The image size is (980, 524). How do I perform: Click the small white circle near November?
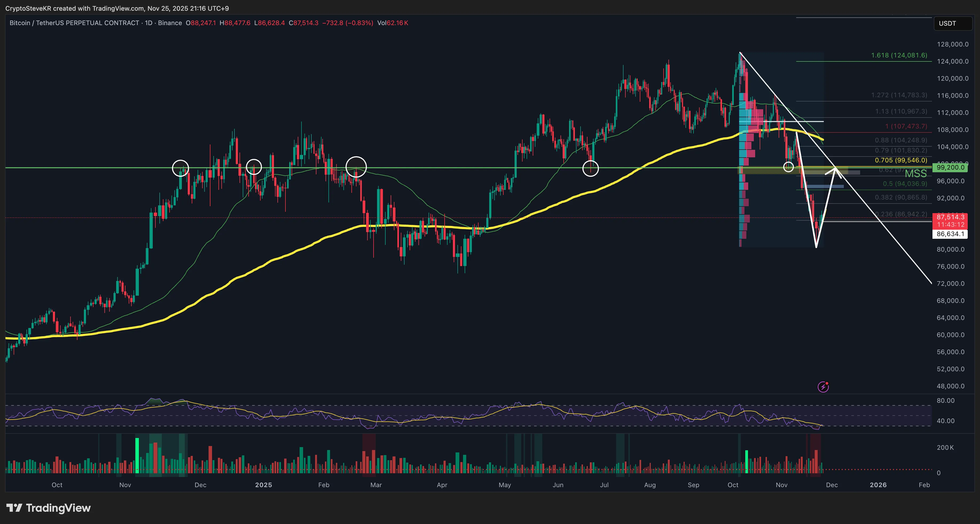click(789, 167)
